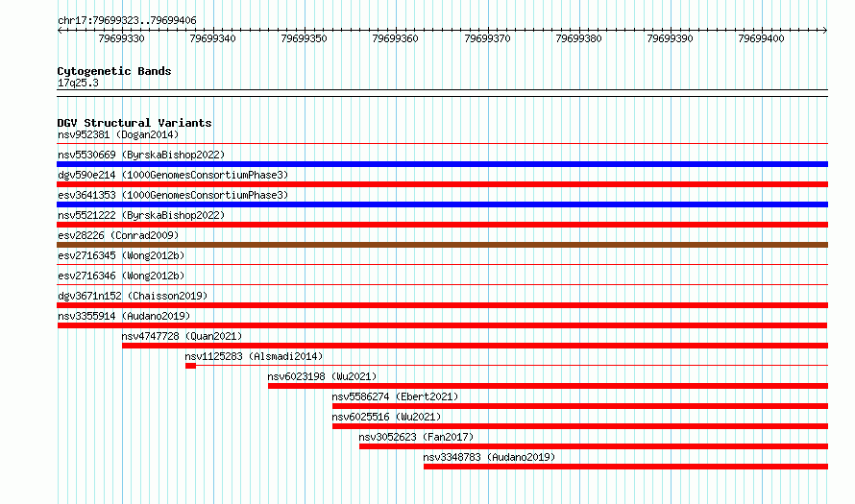Open esv2716345 (Wong2012b) variant
855x504 pixels.
[x=121, y=255]
